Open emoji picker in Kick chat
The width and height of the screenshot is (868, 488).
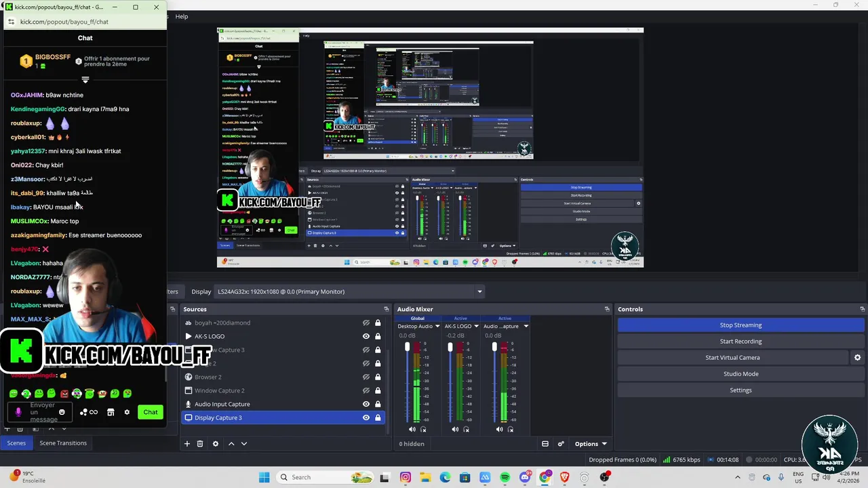click(62, 412)
